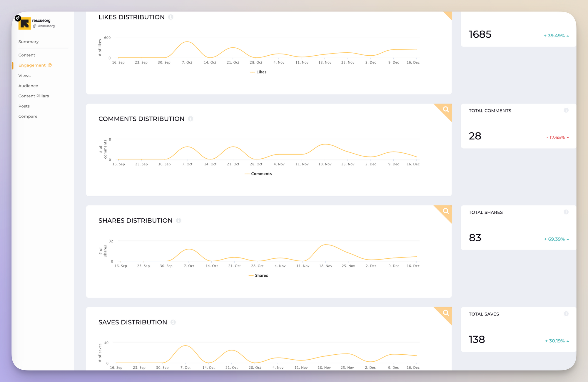Click the + 30.19% saves change
The width and height of the screenshot is (588, 382).
click(x=557, y=341)
